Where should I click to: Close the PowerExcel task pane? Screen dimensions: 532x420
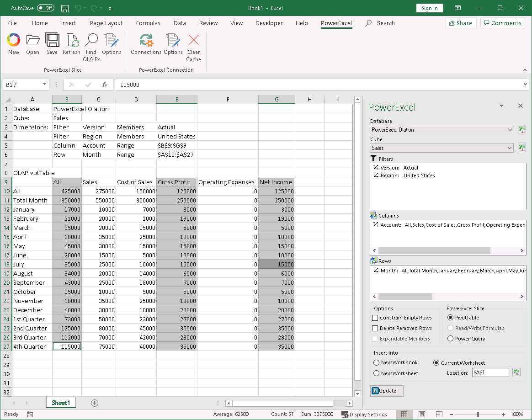click(x=521, y=106)
